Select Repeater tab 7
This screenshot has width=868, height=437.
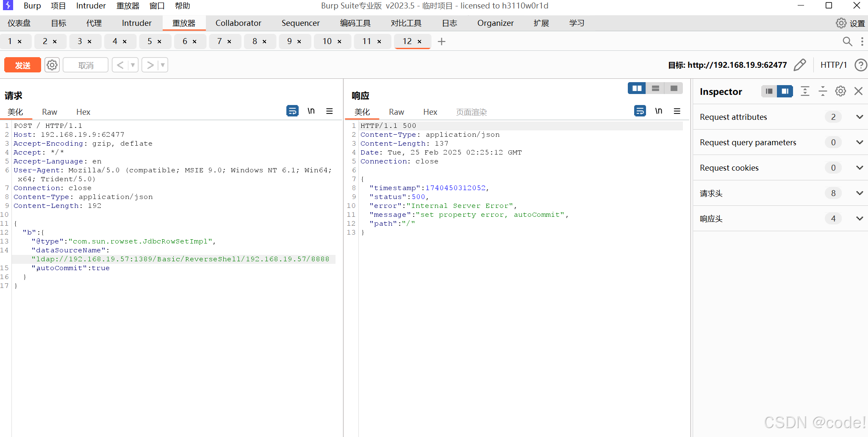point(219,41)
